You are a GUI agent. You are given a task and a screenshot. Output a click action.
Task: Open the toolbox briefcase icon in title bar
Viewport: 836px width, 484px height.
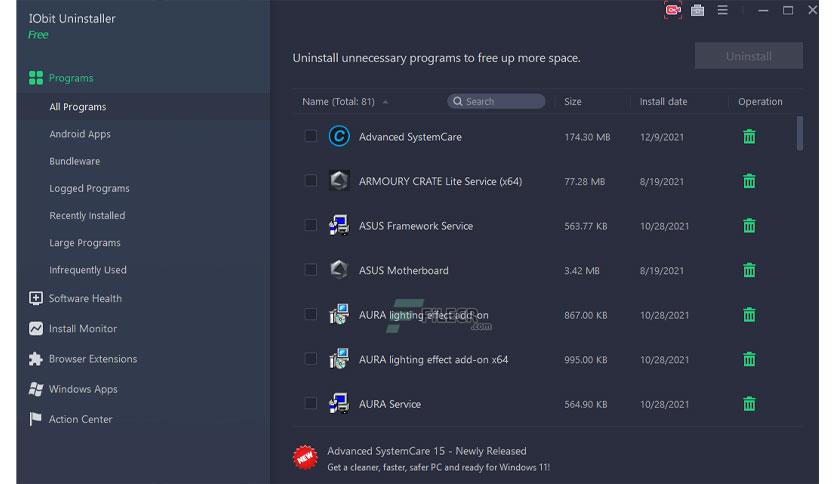tap(697, 10)
